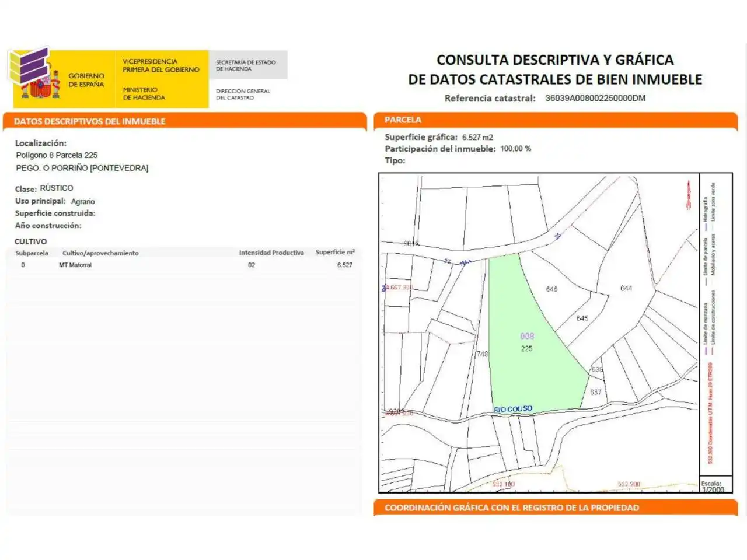
Task: Click parcel 644 on the cadastral map
Action: [x=626, y=288]
